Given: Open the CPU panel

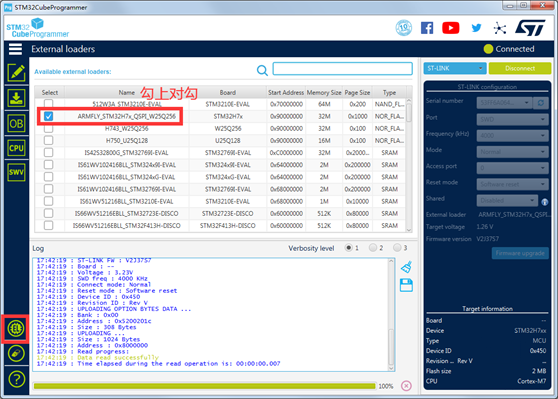Looking at the screenshot, I should [16, 148].
